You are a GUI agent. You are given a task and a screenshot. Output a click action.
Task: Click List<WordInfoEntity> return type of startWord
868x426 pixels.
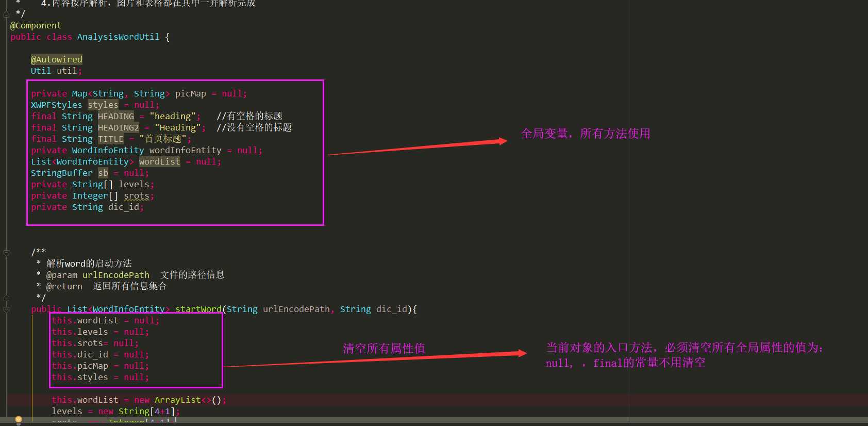coord(118,309)
